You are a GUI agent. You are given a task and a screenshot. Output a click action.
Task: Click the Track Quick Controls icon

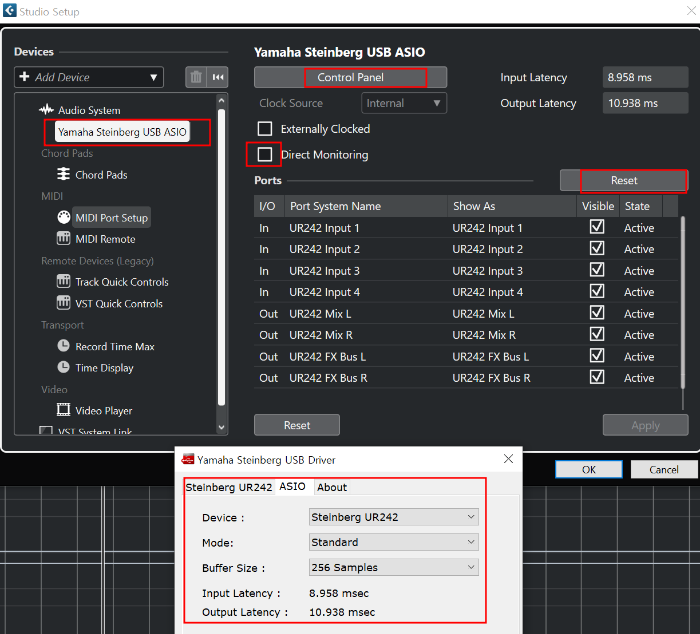click(63, 281)
